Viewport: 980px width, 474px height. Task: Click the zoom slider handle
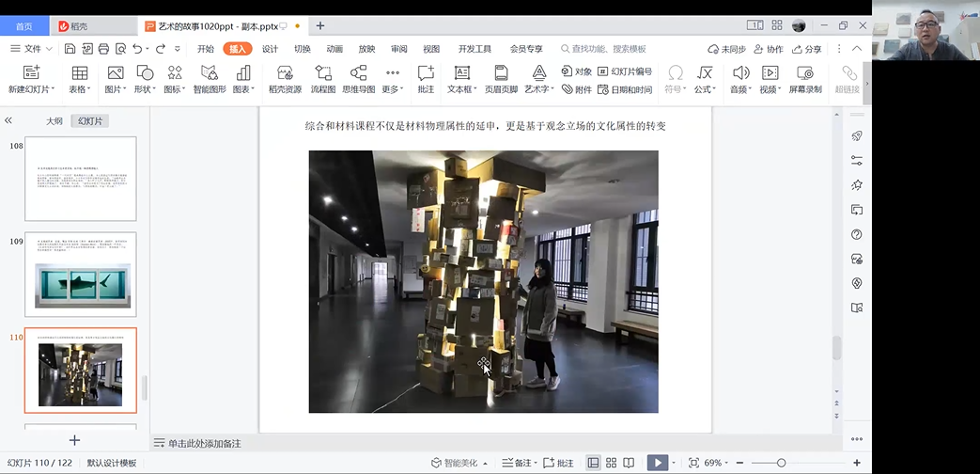(x=781, y=463)
